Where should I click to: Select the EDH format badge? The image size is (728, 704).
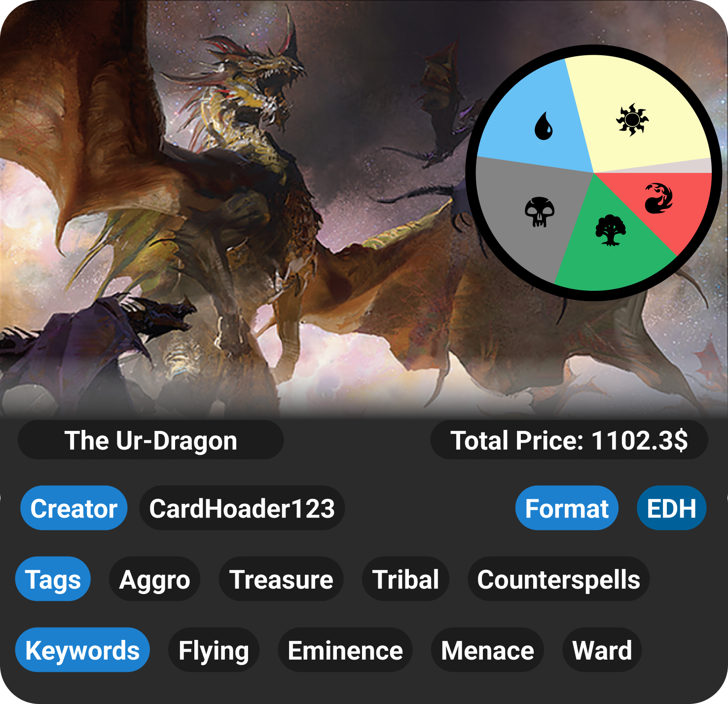tap(672, 508)
